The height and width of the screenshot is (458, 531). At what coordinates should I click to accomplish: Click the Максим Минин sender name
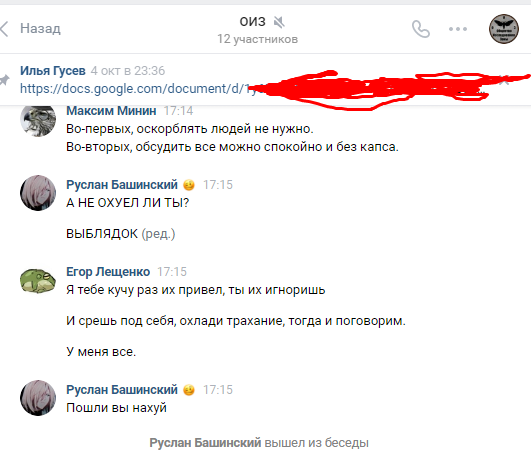111,111
